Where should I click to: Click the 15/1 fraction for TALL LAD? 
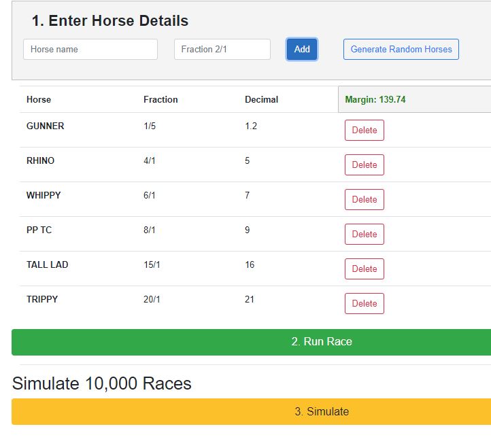(x=152, y=264)
